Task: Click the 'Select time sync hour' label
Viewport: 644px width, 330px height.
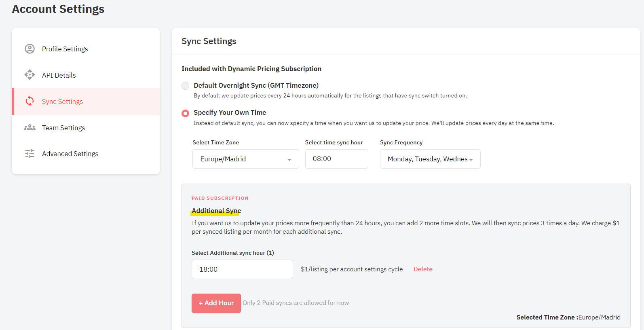Action: pyautogui.click(x=334, y=142)
